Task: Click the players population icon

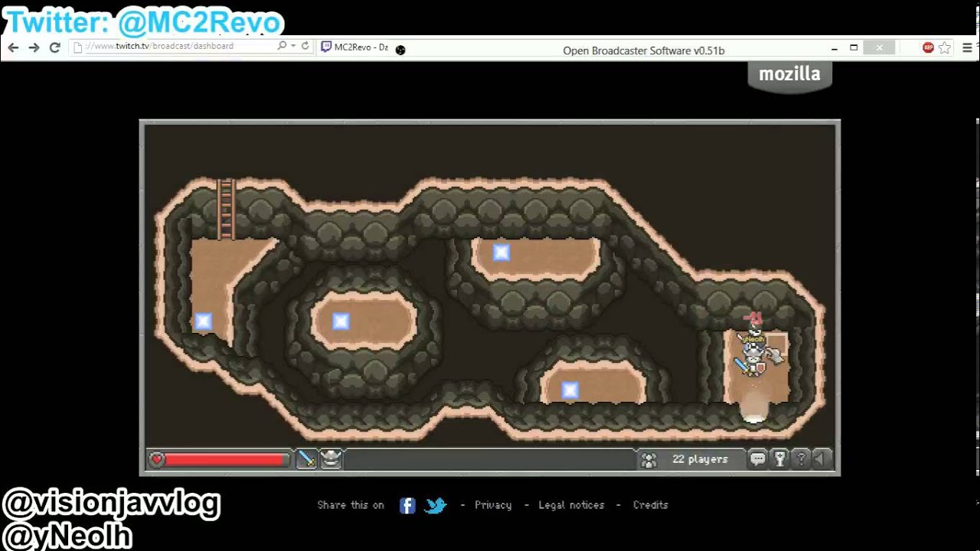Action: point(648,460)
